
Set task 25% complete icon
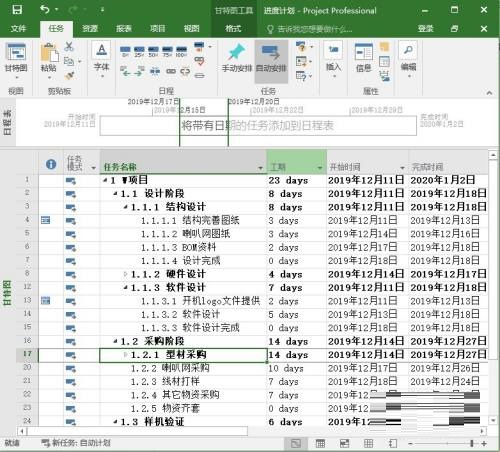click(x=139, y=51)
